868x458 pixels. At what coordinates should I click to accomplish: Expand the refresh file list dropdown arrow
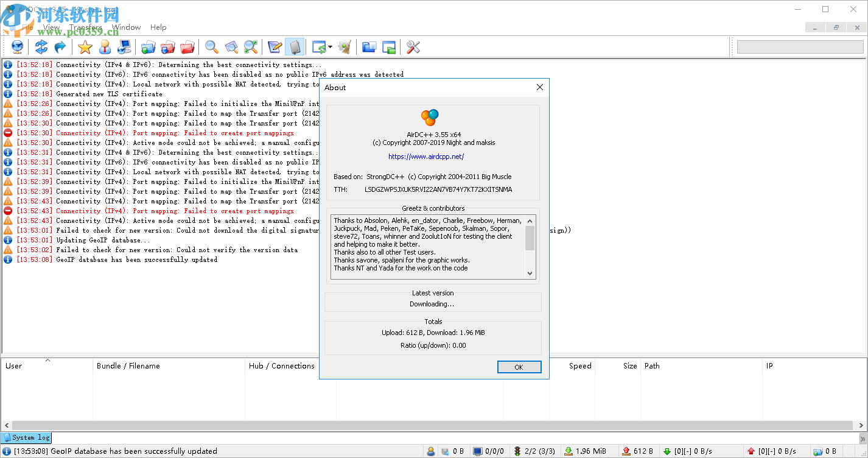point(330,47)
